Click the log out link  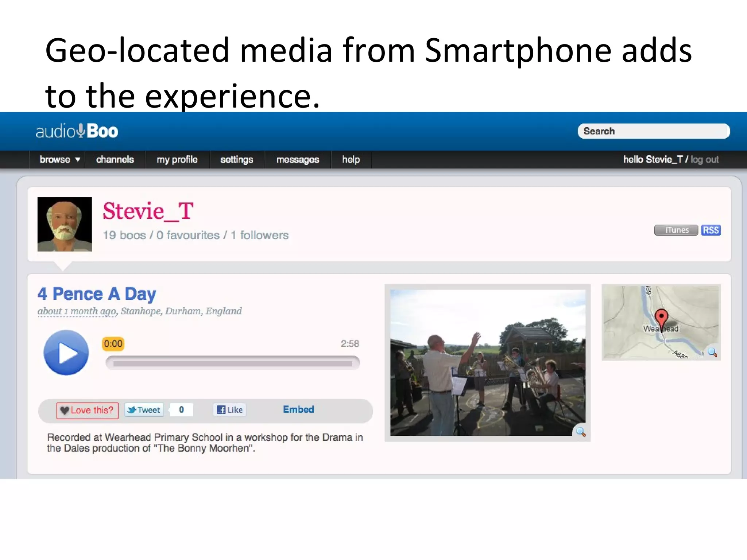705,160
